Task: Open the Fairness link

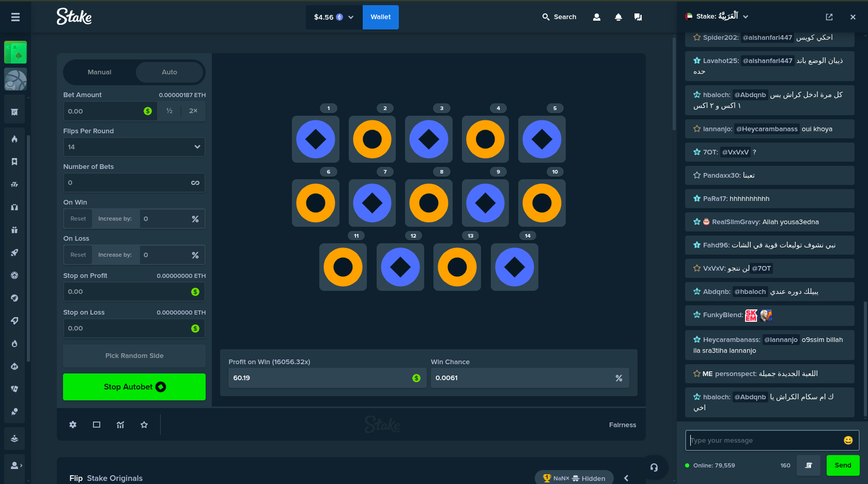Action: coord(622,425)
